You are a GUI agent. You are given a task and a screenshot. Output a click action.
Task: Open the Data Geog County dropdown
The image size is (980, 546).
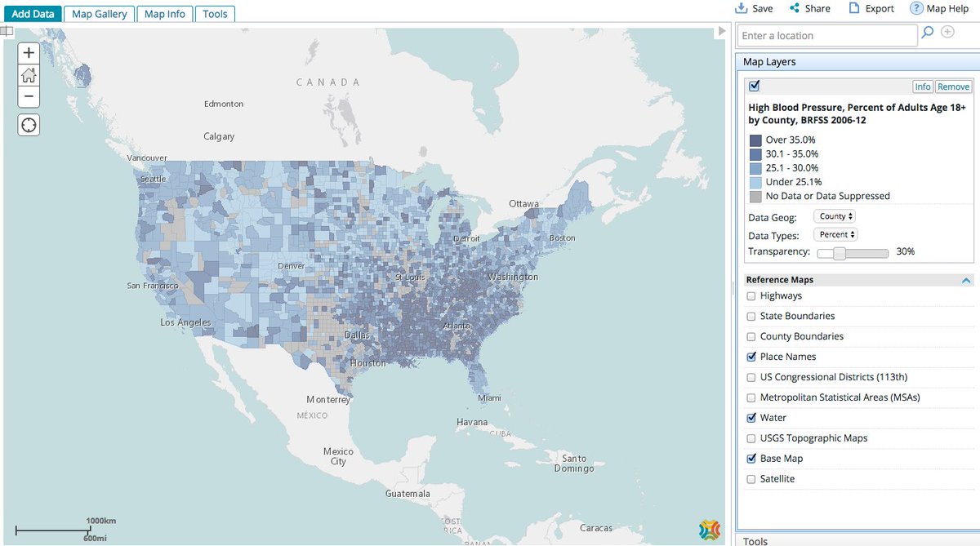click(x=834, y=215)
